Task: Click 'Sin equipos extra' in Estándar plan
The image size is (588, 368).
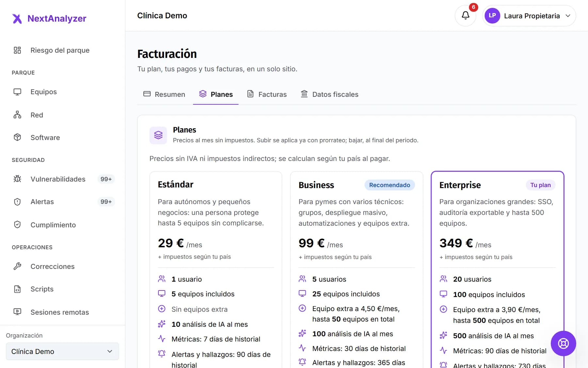Action: (x=199, y=309)
